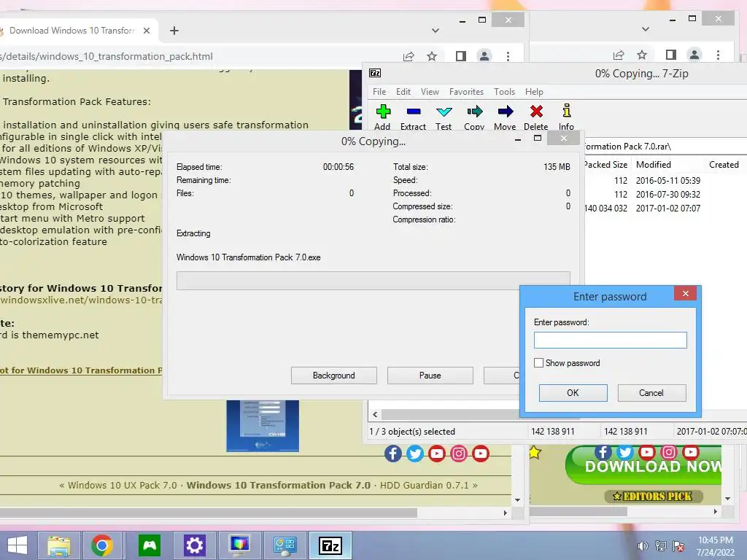Click the share icon in right Chrome window

619,55
